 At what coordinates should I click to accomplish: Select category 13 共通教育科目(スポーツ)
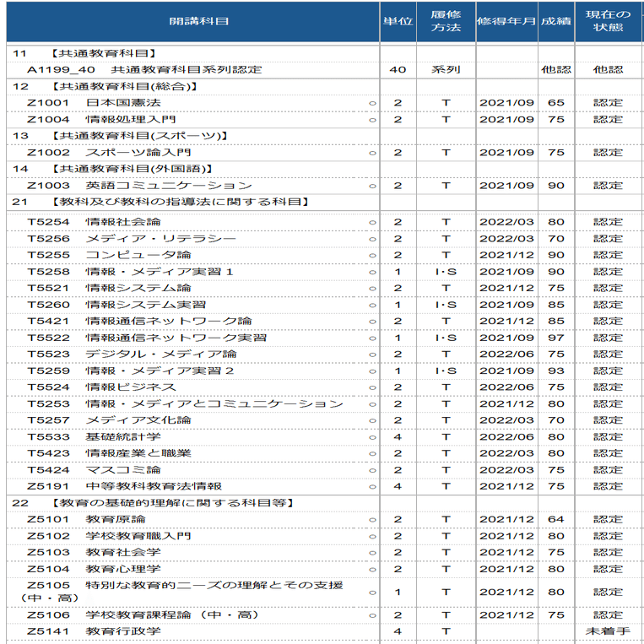(120, 136)
